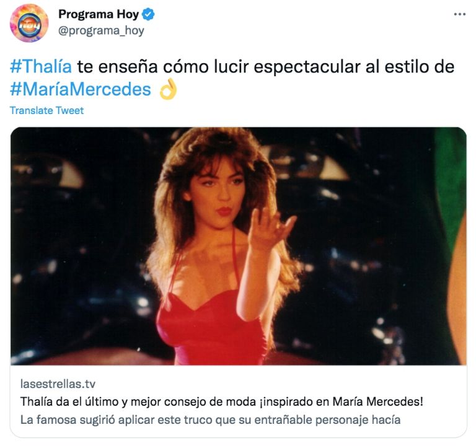Click tweet text 'te enseña cómo lucir espectacular'

click(219, 67)
